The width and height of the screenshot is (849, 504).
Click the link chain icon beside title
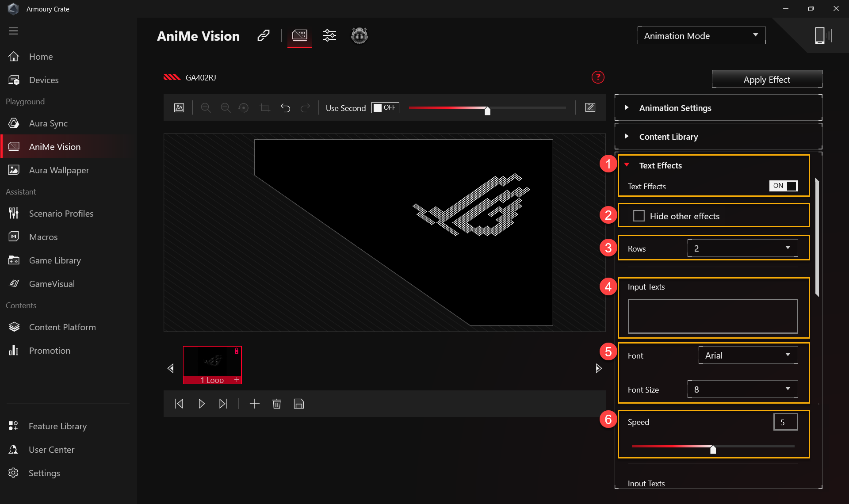click(x=264, y=36)
